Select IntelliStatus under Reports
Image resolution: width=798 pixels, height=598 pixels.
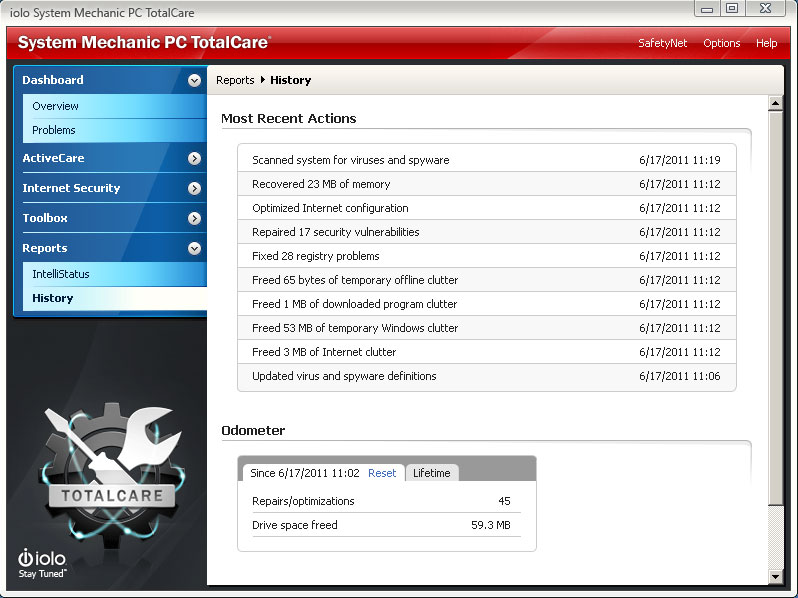tap(115, 274)
